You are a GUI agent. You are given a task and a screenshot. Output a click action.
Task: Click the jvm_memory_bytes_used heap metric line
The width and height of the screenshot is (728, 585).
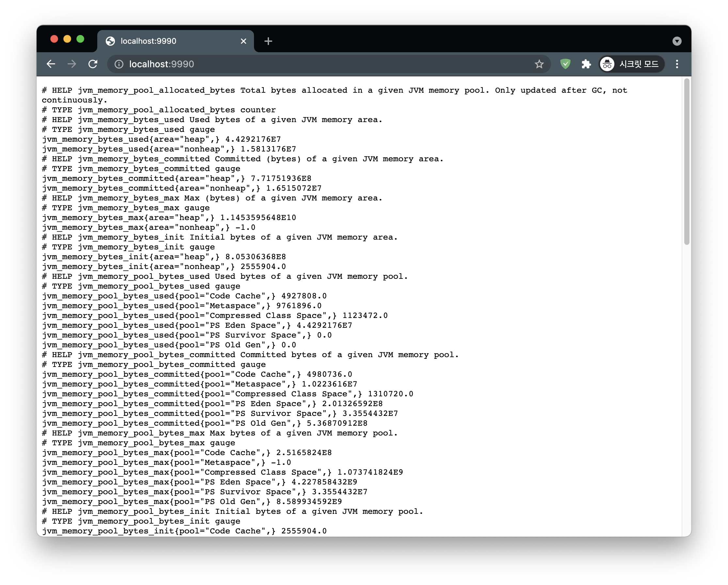(161, 139)
